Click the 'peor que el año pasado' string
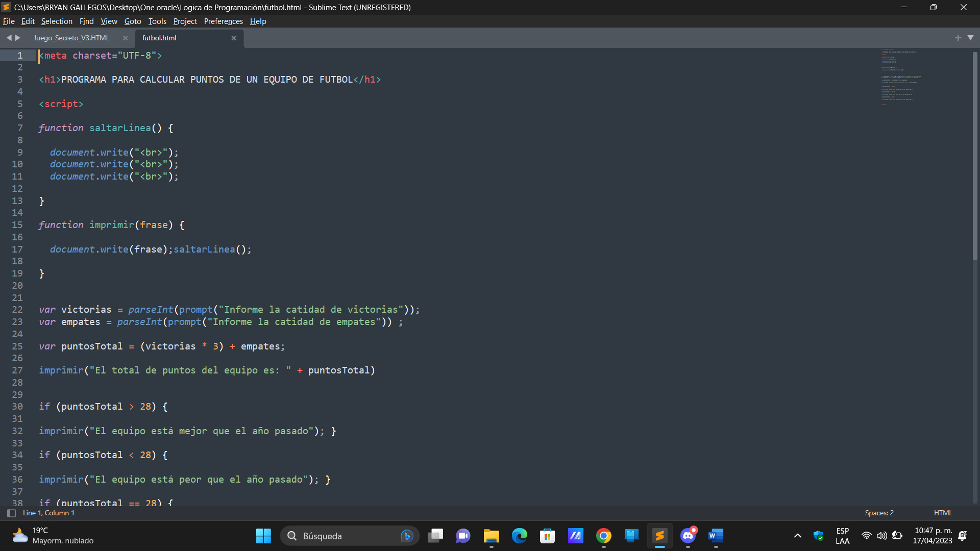The height and width of the screenshot is (551, 980). coord(199,480)
